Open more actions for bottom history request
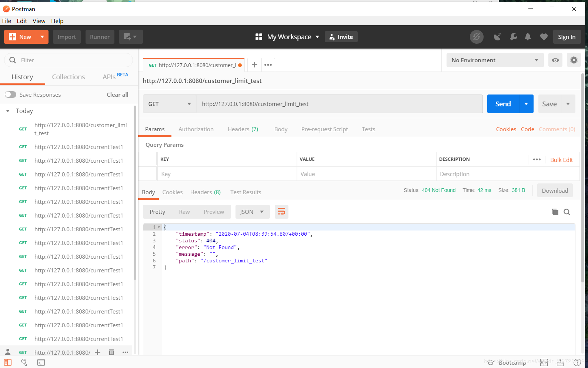Viewport: 588px width, 368px height. click(126, 352)
